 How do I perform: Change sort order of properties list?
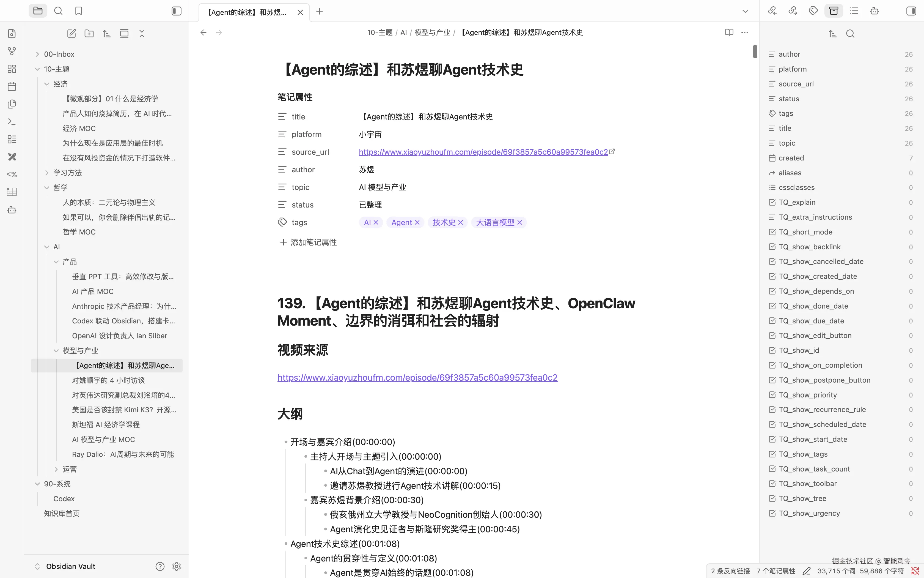[x=833, y=34]
